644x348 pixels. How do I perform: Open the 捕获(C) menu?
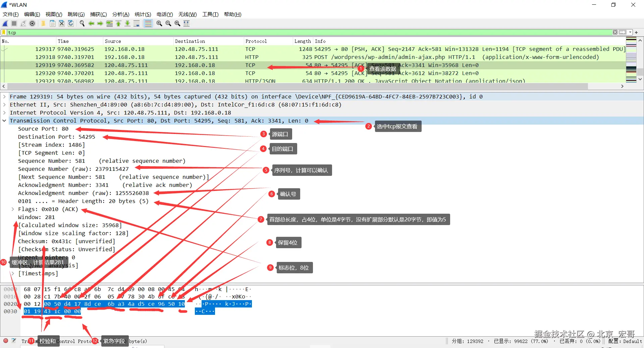99,14
